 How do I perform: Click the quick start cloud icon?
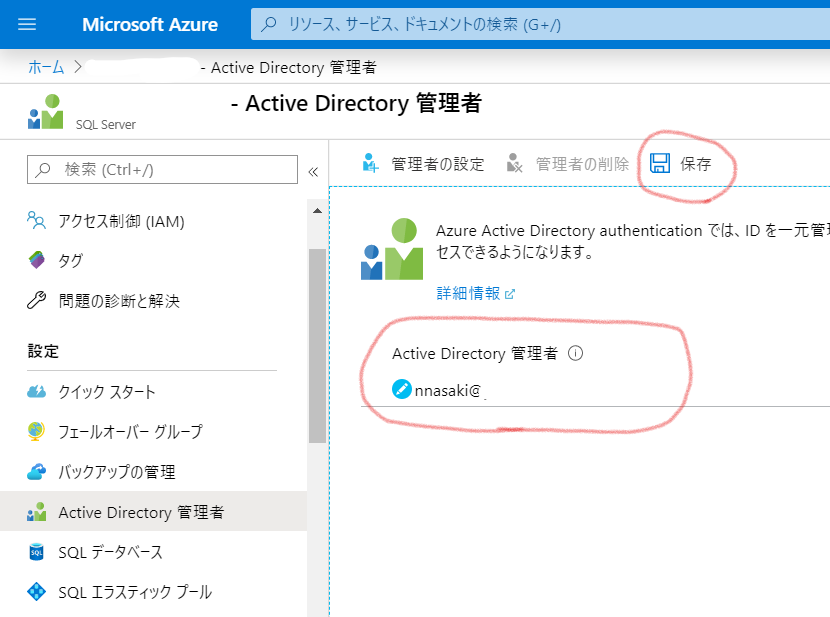(37, 392)
